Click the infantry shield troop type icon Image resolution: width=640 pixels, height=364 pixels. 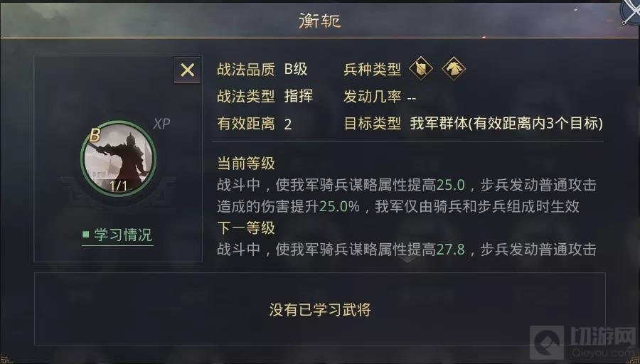[x=420, y=69]
